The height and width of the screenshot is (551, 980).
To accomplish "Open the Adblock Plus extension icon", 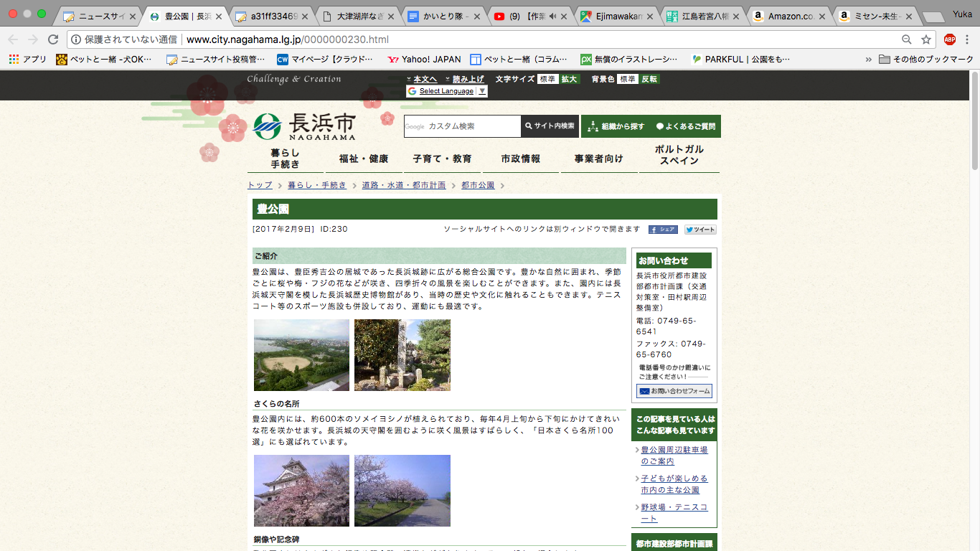I will [x=950, y=39].
